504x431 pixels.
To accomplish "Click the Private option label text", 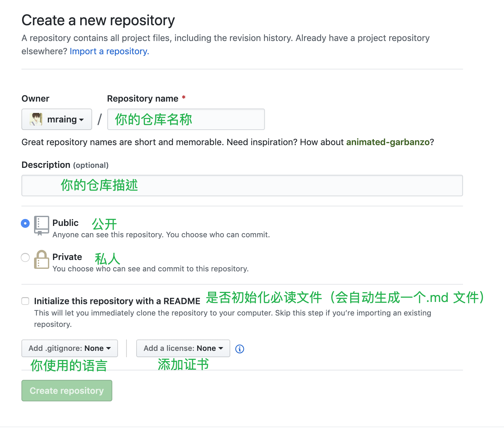I will point(67,257).
